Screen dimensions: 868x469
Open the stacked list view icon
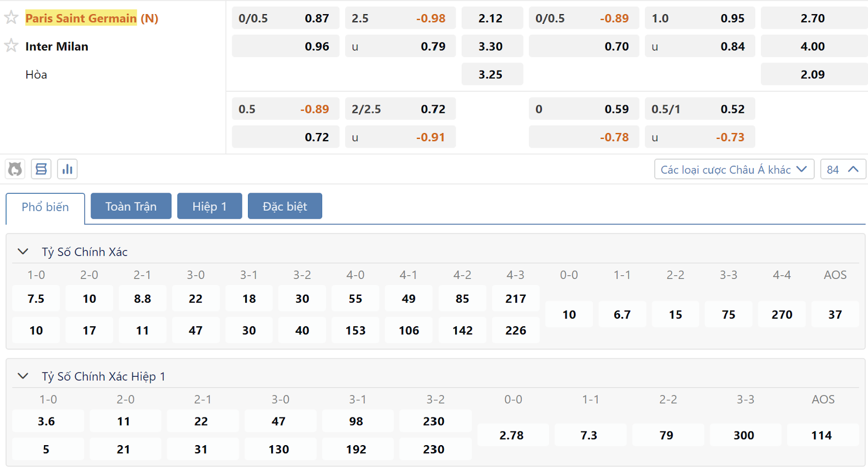pyautogui.click(x=41, y=169)
